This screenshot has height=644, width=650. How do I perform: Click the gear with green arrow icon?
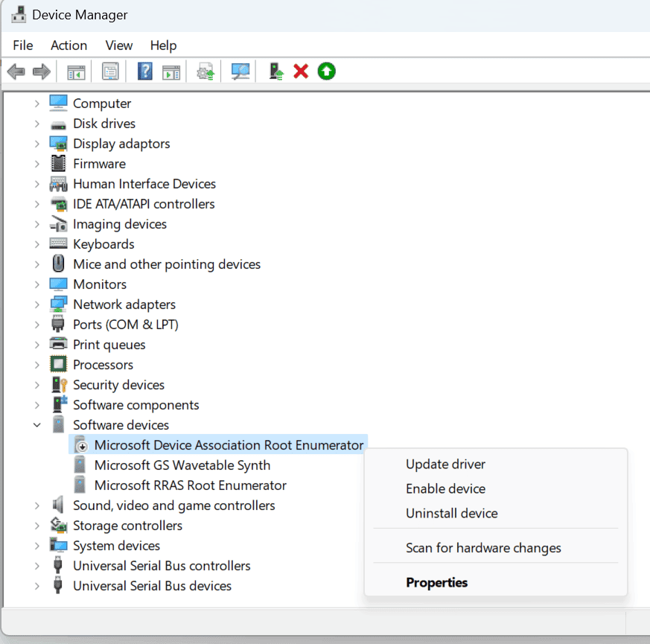(205, 71)
